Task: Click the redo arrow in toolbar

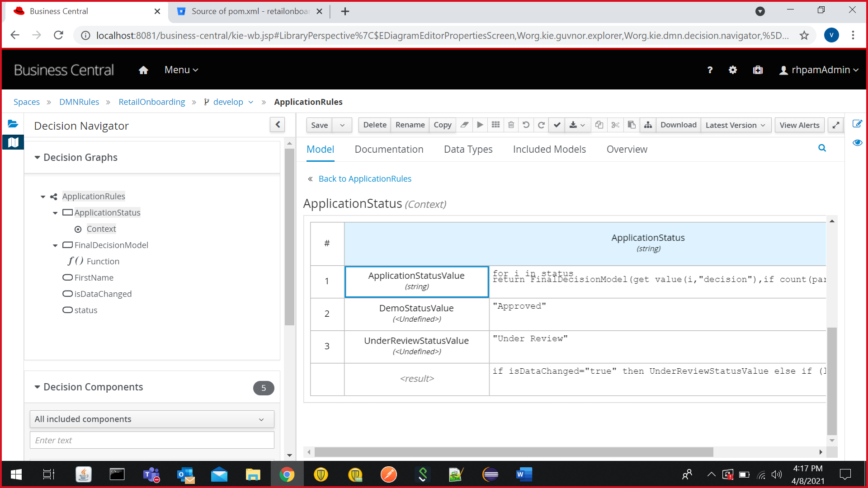Action: [x=541, y=125]
